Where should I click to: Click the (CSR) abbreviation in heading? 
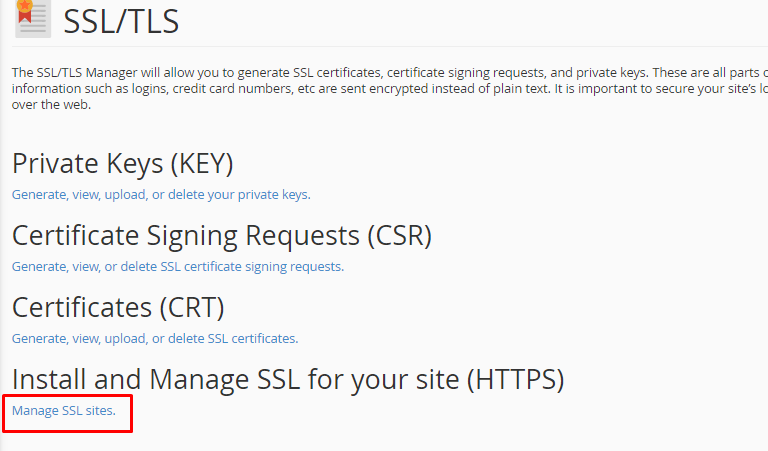(400, 236)
